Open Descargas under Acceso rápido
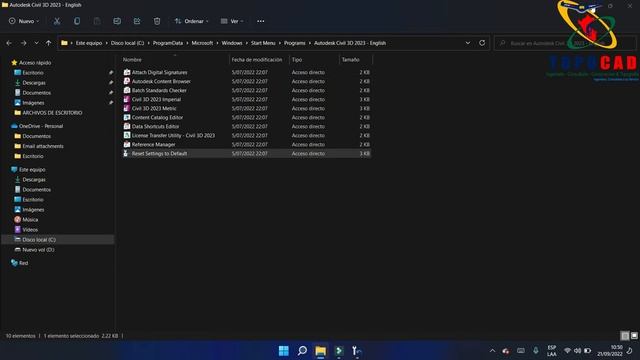 click(34, 82)
